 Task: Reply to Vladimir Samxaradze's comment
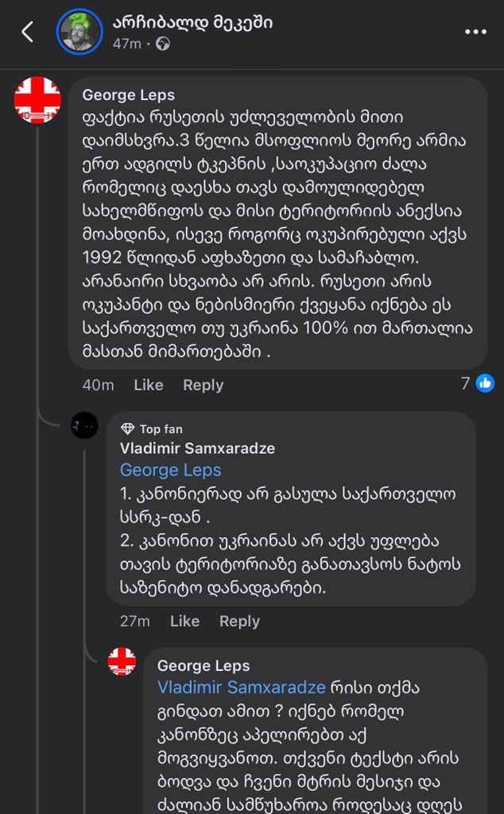[x=239, y=621]
